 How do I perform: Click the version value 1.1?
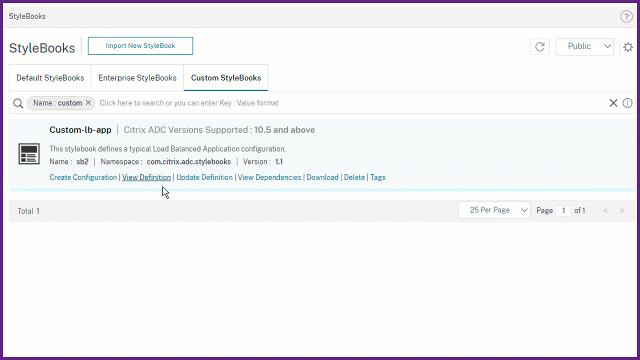tap(279, 162)
